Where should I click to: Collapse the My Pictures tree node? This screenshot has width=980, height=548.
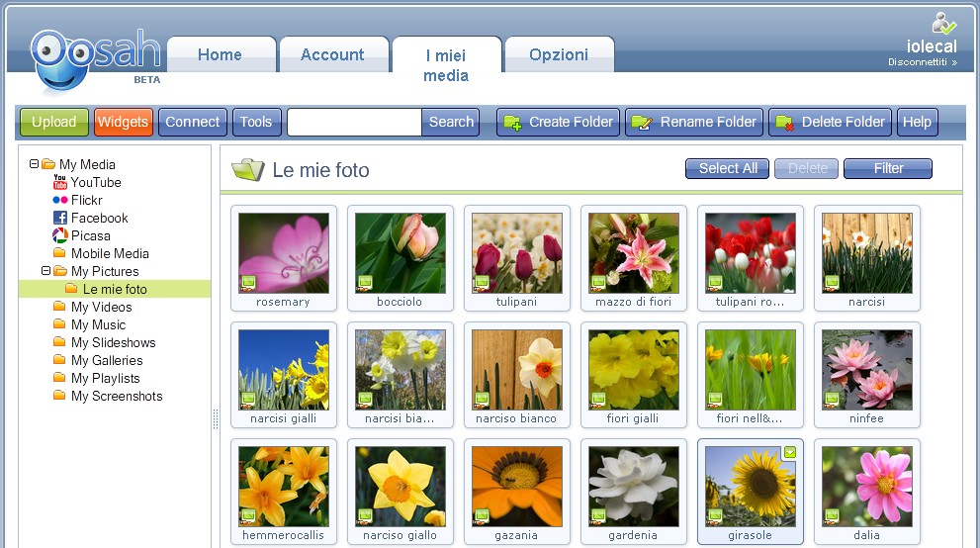point(45,271)
